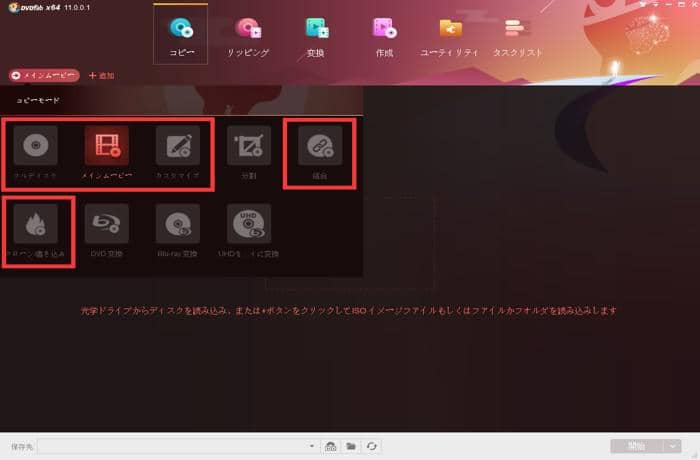Toggle the Main Movie (メインムービー) mode switcher

tap(43, 75)
